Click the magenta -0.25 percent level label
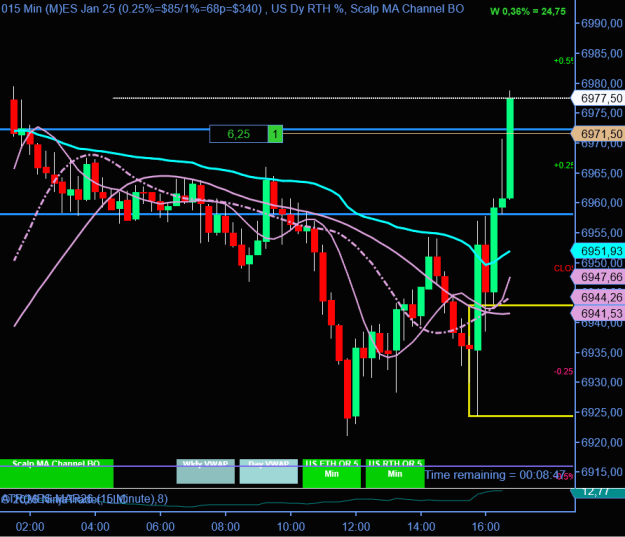 click(x=564, y=372)
